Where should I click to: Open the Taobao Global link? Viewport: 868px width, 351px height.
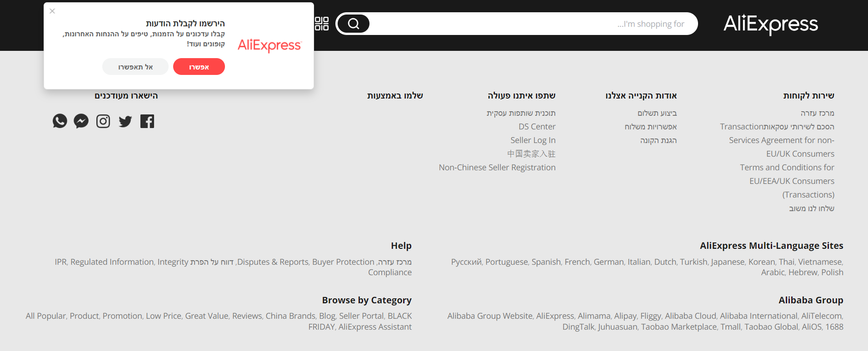(771, 327)
